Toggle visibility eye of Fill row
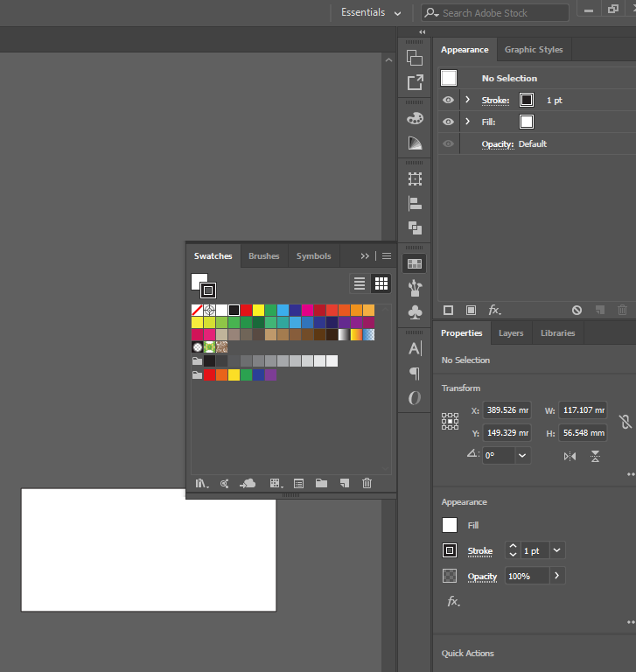The height and width of the screenshot is (672, 636). [448, 122]
